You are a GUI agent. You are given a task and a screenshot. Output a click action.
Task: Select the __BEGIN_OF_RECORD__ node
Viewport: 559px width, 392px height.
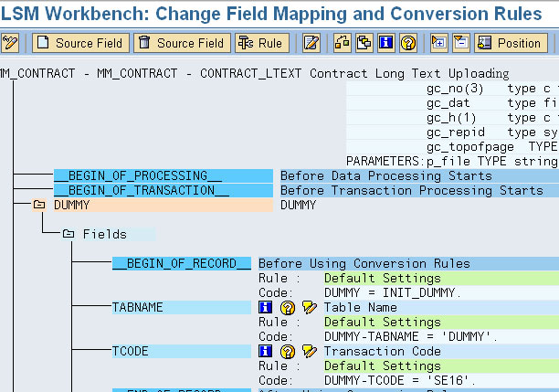click(182, 263)
